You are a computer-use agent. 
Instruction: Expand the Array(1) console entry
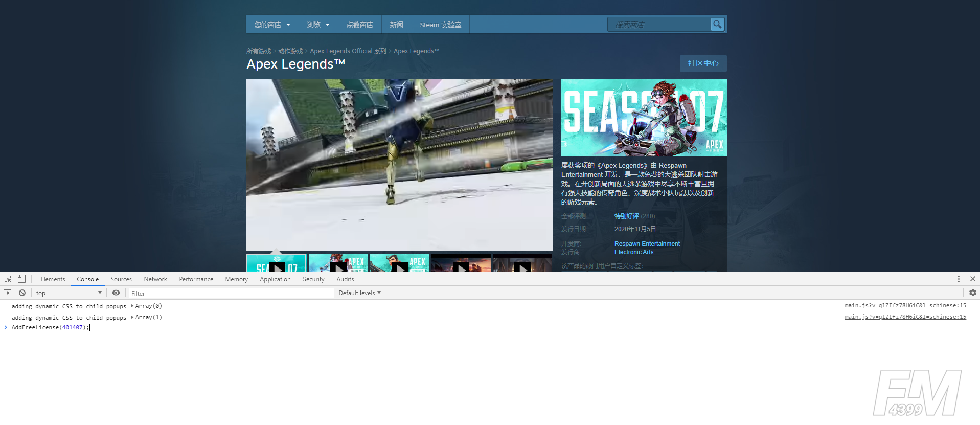click(132, 317)
